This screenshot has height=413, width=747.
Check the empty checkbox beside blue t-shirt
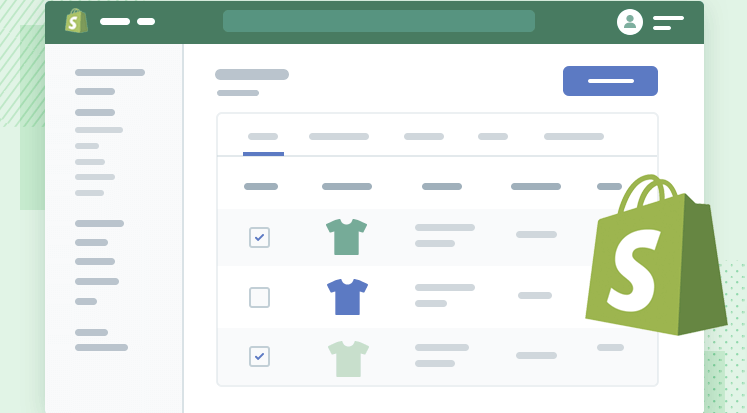260,297
